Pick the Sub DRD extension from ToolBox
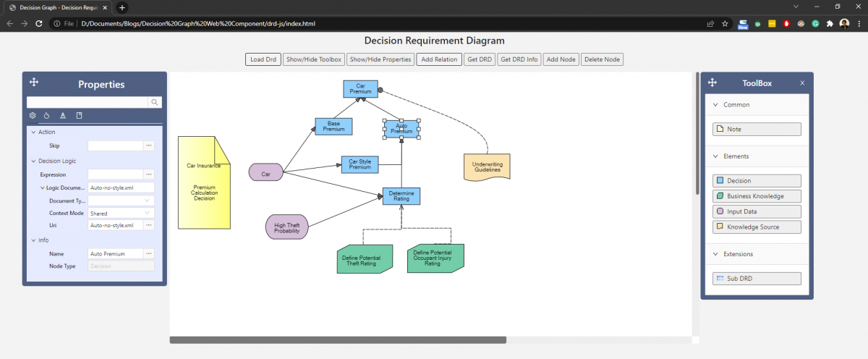868x359 pixels. [x=757, y=278]
